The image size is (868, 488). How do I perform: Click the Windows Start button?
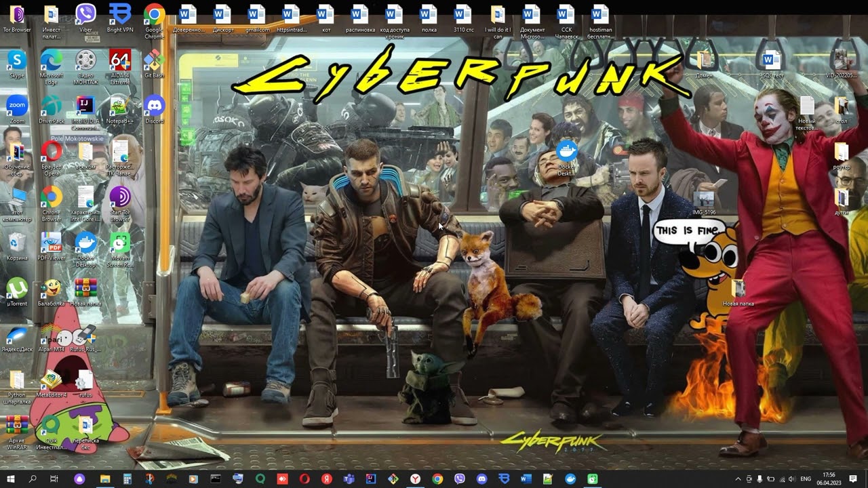[12, 479]
